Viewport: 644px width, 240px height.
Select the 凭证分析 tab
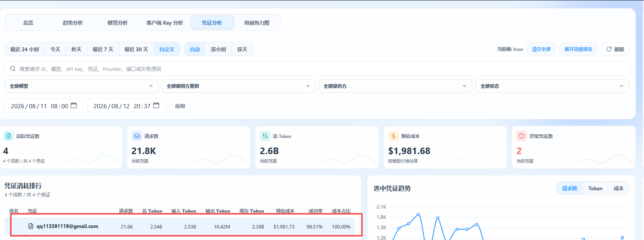(x=212, y=23)
